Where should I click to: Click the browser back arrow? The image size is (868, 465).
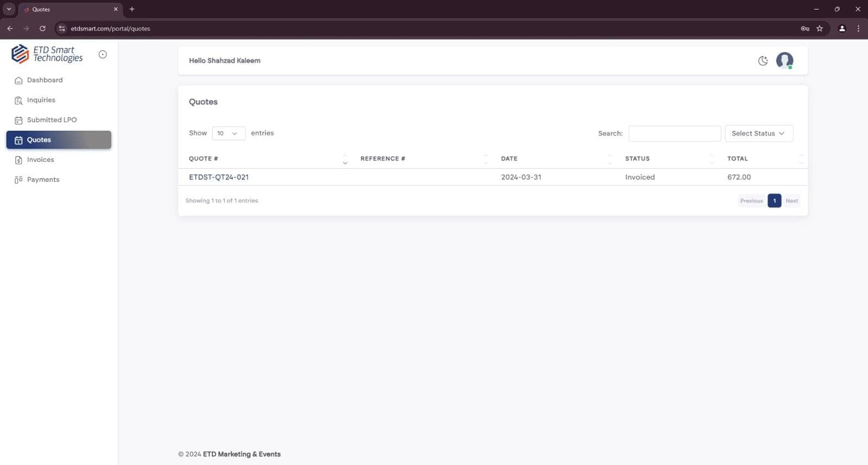point(10,29)
